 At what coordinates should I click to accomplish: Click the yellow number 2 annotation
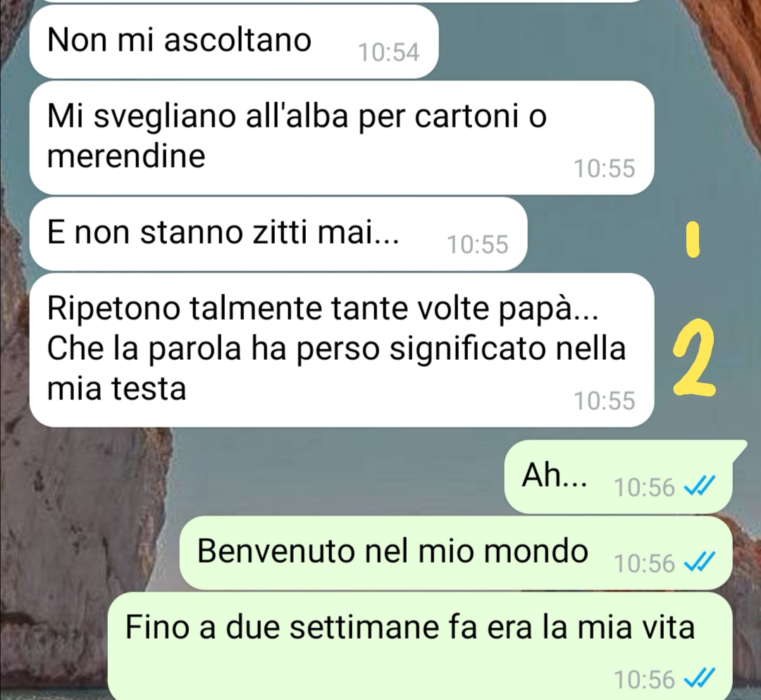[693, 358]
